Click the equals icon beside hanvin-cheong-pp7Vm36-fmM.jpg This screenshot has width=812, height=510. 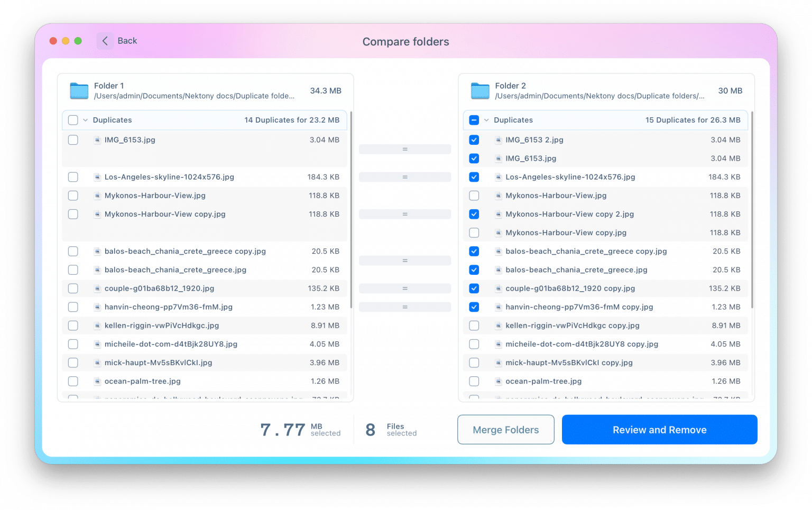tap(404, 307)
